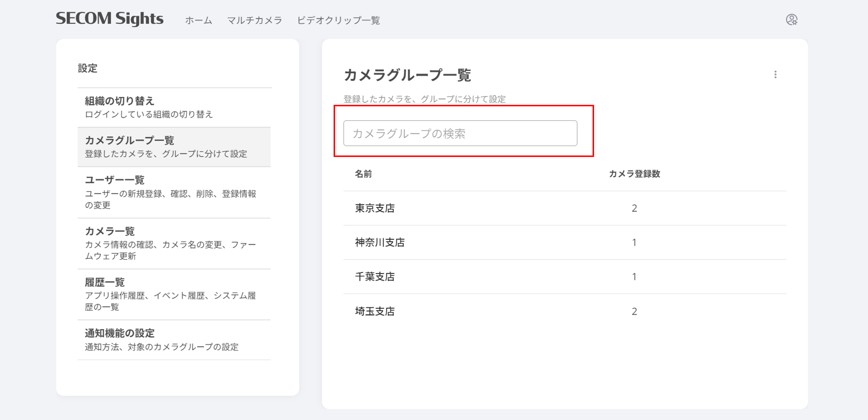Image resolution: width=868 pixels, height=420 pixels.
Task: Click the 設定 sidebar heading
Action: pos(88,68)
